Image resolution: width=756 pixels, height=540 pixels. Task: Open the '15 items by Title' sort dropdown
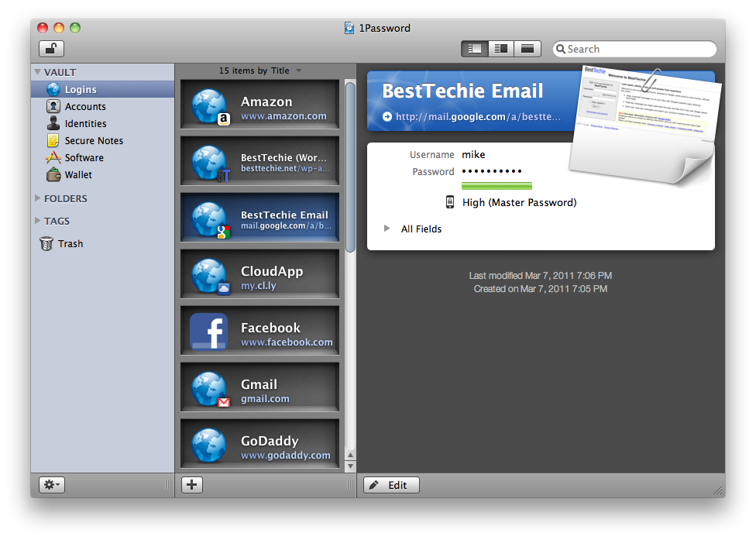point(259,71)
